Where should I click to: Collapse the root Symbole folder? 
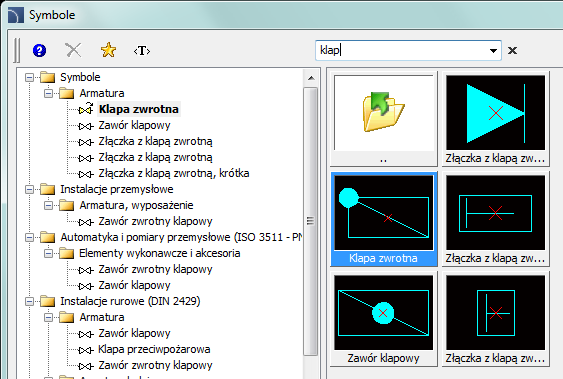[29, 77]
